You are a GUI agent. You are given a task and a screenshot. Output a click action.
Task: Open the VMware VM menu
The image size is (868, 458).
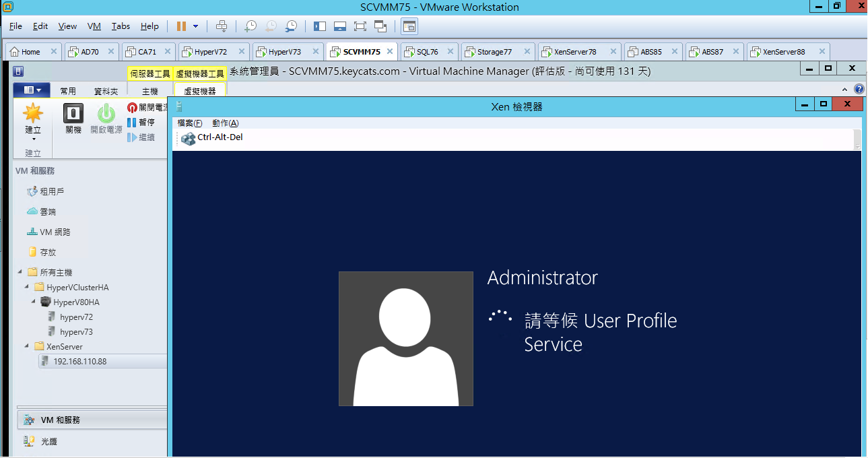pyautogui.click(x=94, y=26)
